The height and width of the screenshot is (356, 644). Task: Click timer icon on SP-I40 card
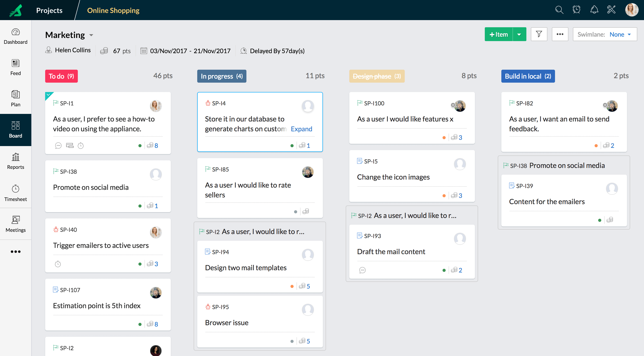58,264
